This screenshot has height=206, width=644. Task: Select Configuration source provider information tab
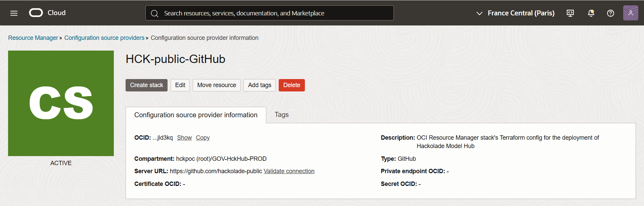196,115
